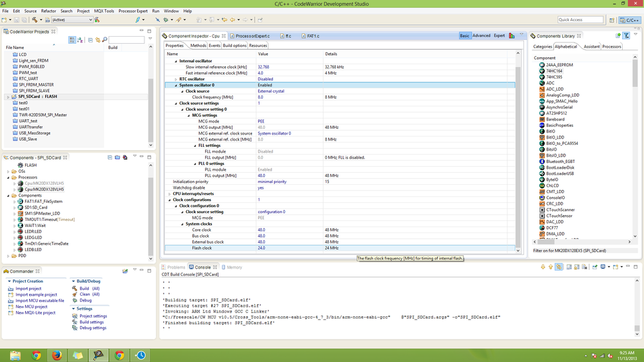Click the Project settings link
The height and width of the screenshot is (362, 644).
pyautogui.click(x=93, y=316)
